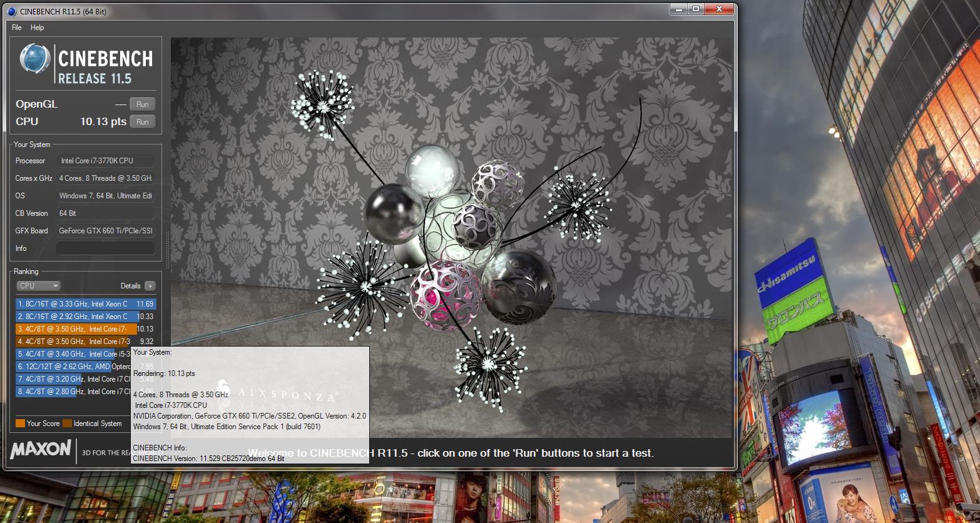Open the File menu
980x523 pixels.
[17, 28]
